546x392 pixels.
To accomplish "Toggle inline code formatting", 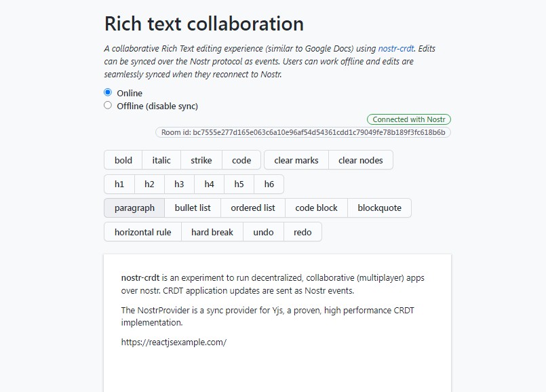I will [x=241, y=160].
